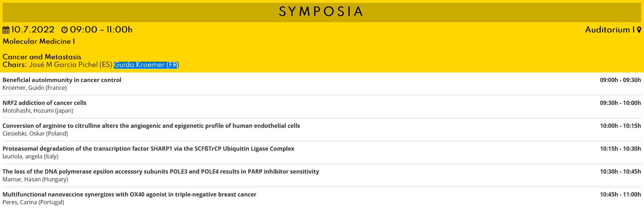
Task: Click the Cancer and Metastasis heading
Action: 42,57
